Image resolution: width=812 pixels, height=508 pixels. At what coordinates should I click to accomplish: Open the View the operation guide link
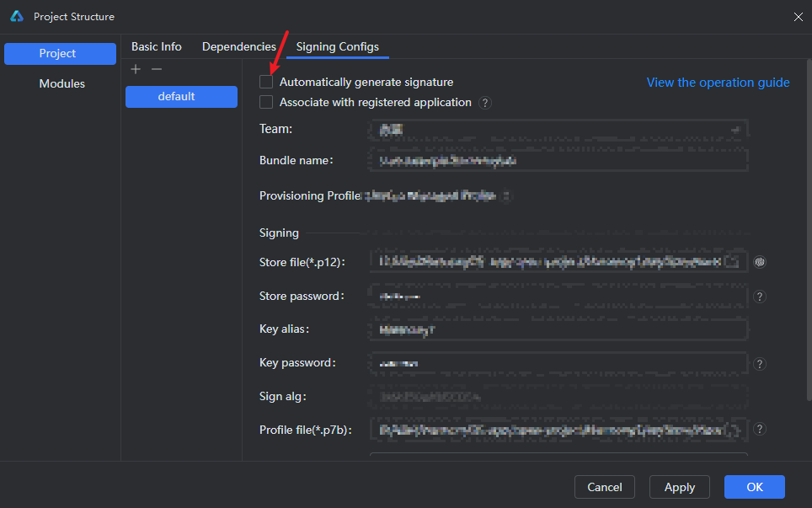(x=718, y=83)
